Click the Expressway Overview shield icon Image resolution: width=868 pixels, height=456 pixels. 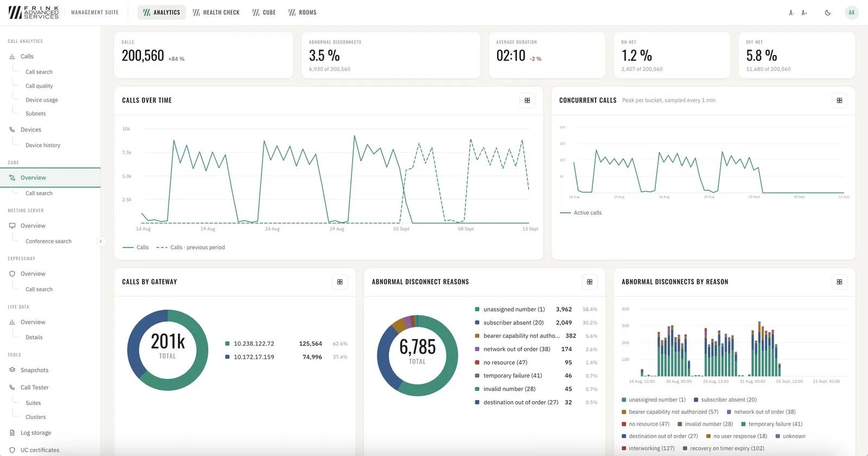click(12, 274)
